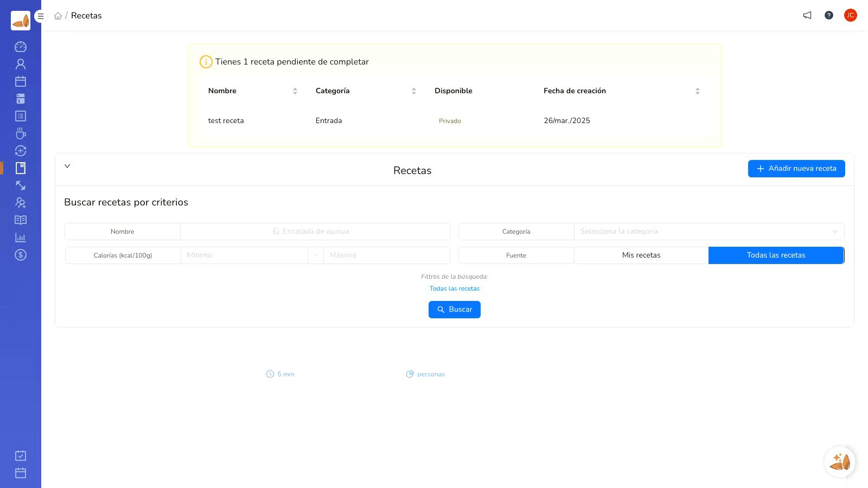868x488 pixels.
Task: Click the 'Entrada' category cell
Action: coord(329,121)
